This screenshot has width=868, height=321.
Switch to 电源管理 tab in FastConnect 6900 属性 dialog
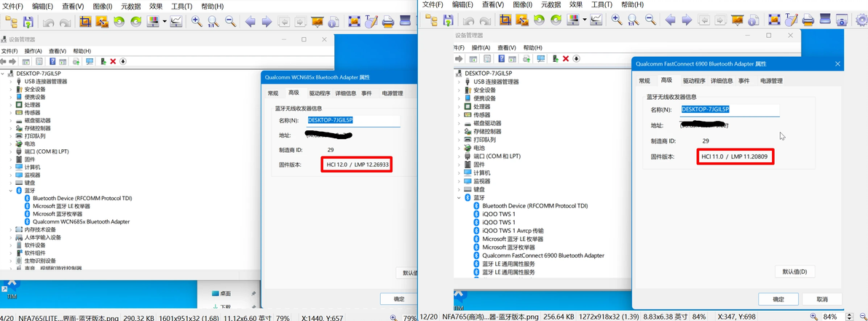coord(771,81)
